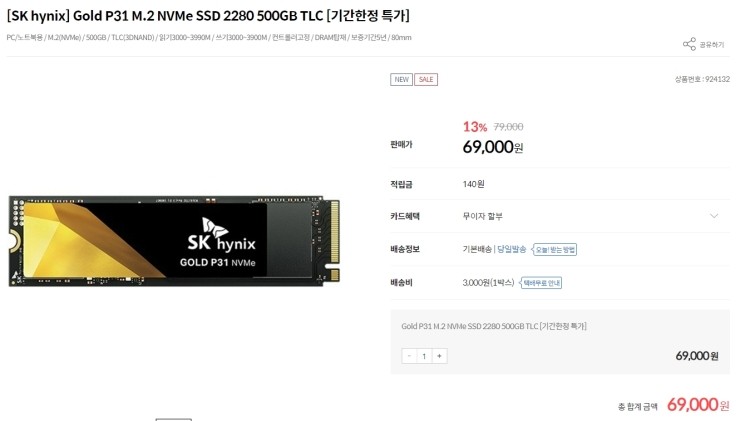Click the 상품번호 924132 product number
The height and width of the screenshot is (421, 740).
(702, 79)
